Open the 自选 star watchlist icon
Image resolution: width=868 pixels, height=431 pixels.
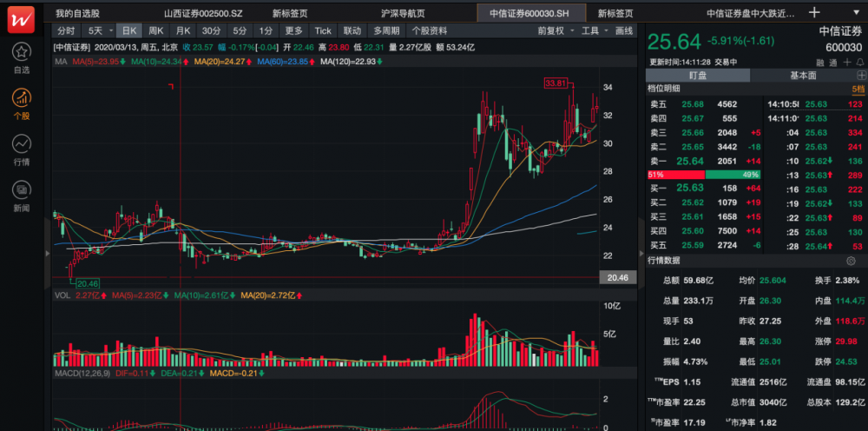(x=22, y=53)
